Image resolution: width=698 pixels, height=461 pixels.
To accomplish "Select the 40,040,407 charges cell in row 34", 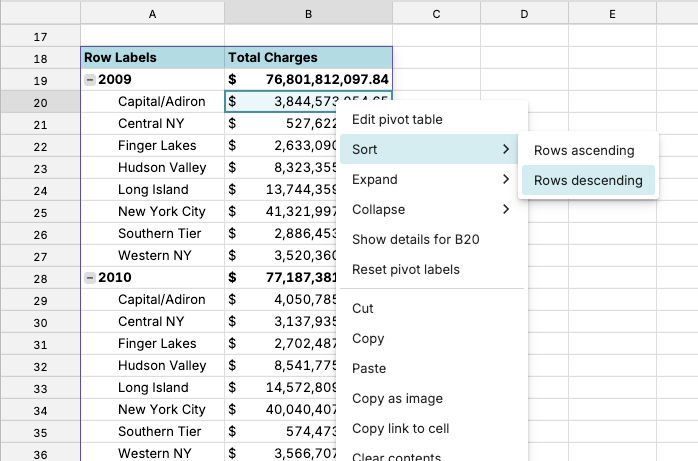I will click(x=280, y=409).
